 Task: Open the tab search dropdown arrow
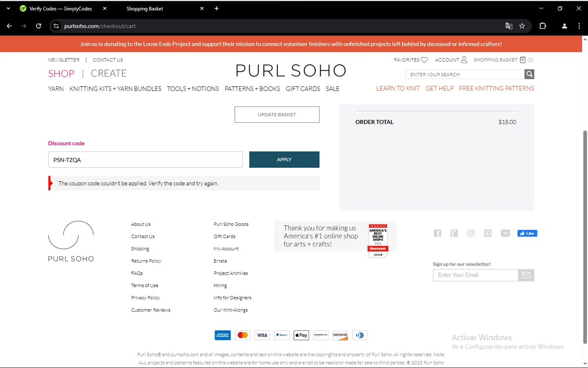[x=8, y=8]
